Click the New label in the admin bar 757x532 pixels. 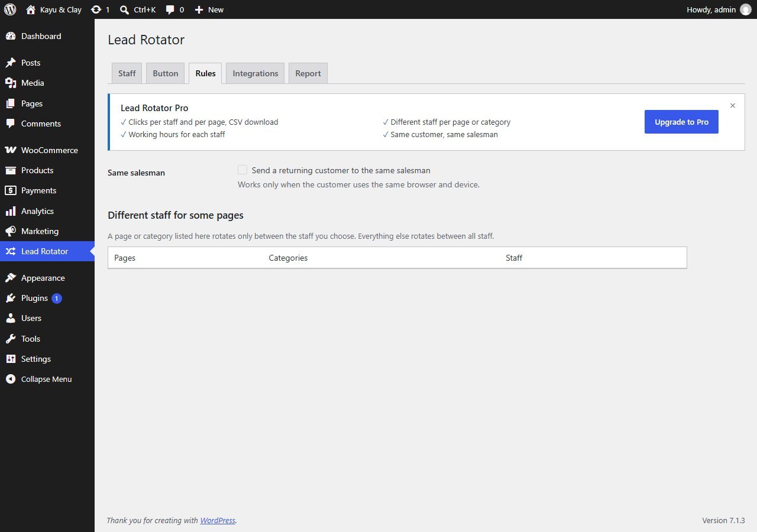[216, 9]
